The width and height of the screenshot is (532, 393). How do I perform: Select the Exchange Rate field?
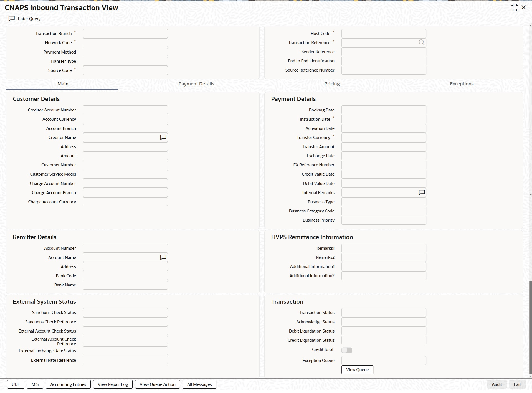(384, 156)
